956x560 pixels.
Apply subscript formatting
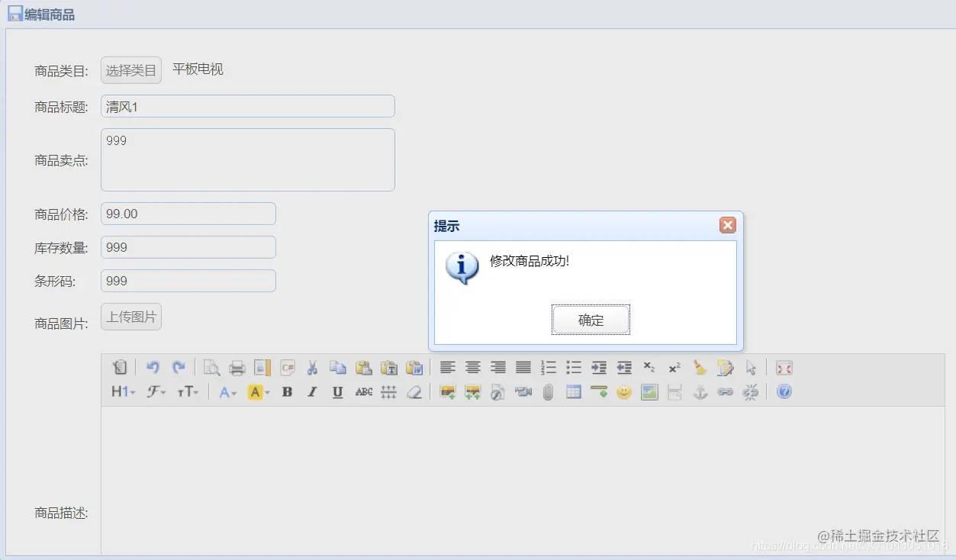coord(649,368)
